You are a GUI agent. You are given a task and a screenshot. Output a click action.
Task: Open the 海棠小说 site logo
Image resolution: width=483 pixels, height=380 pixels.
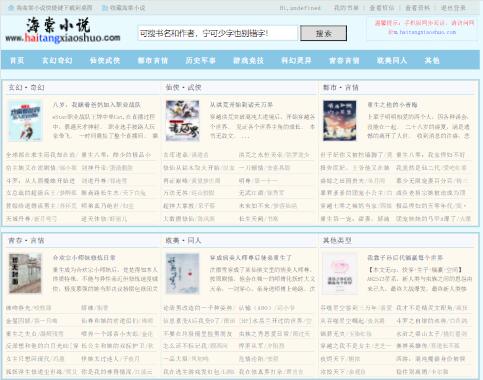click(63, 31)
